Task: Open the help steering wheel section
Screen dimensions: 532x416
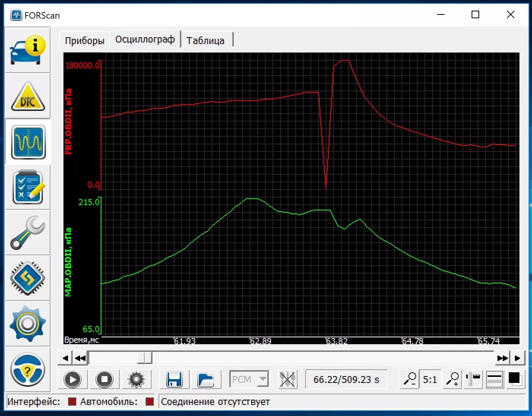Action: tap(28, 369)
